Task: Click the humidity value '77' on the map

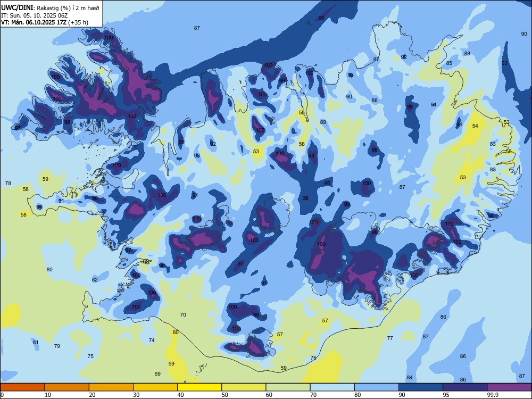Action: tap(390, 338)
